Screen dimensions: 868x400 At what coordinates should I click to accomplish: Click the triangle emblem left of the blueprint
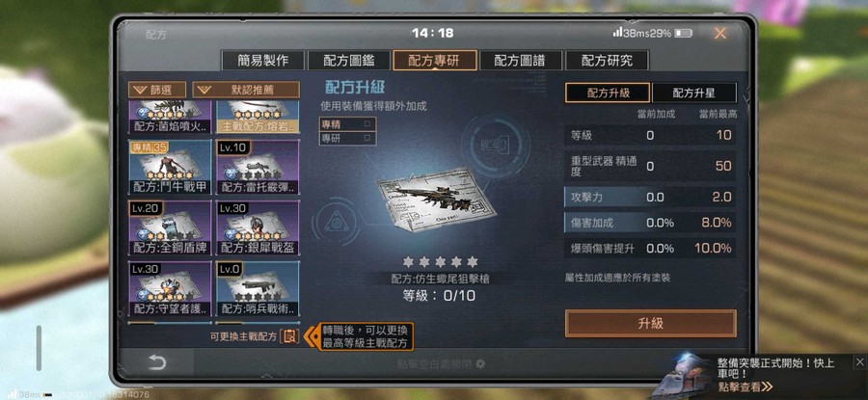point(336,222)
